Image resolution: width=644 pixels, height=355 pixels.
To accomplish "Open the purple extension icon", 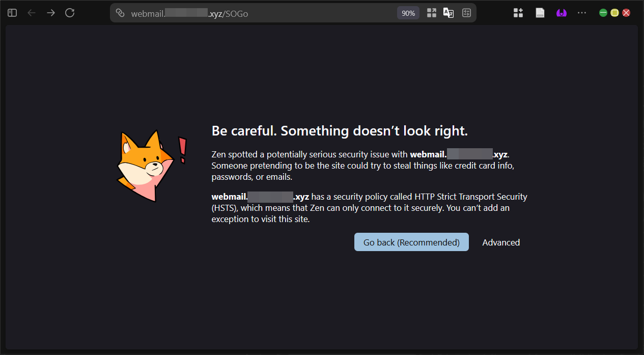I will click(x=562, y=13).
